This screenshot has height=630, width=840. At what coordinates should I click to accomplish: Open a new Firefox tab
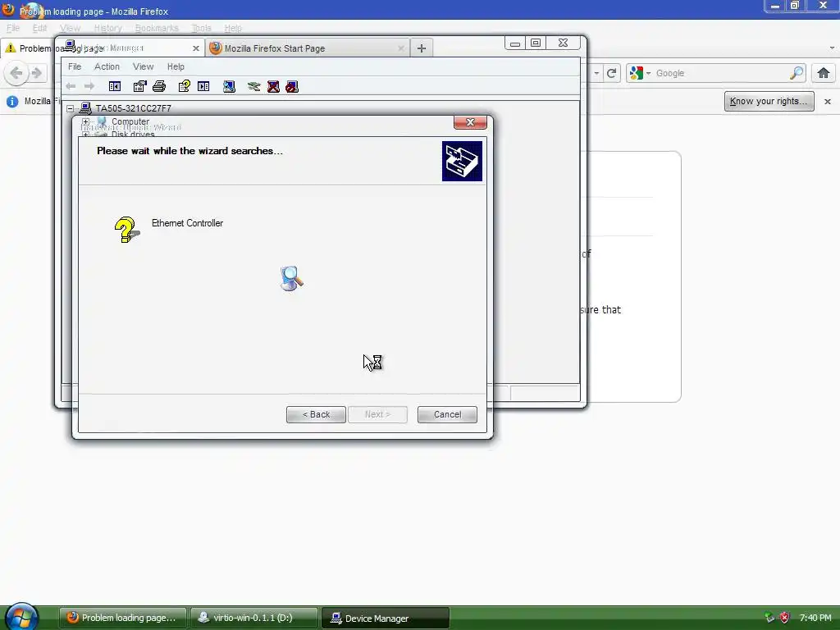coord(422,48)
